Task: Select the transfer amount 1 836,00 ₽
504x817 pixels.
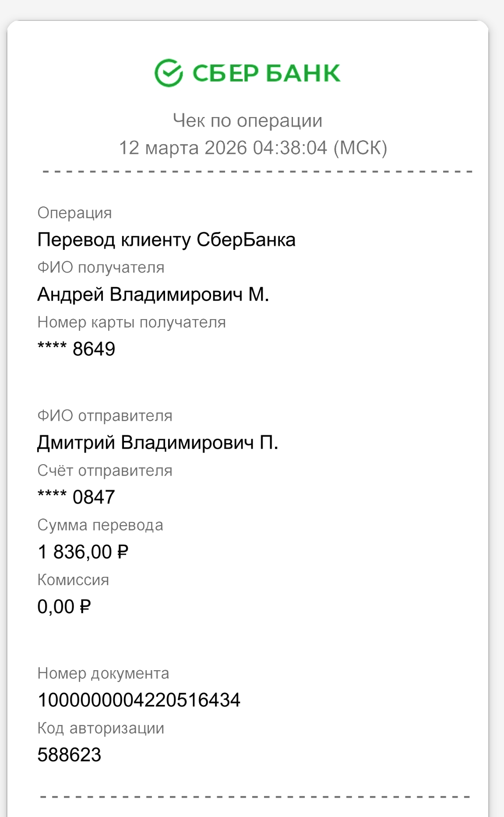Action: click(x=83, y=552)
